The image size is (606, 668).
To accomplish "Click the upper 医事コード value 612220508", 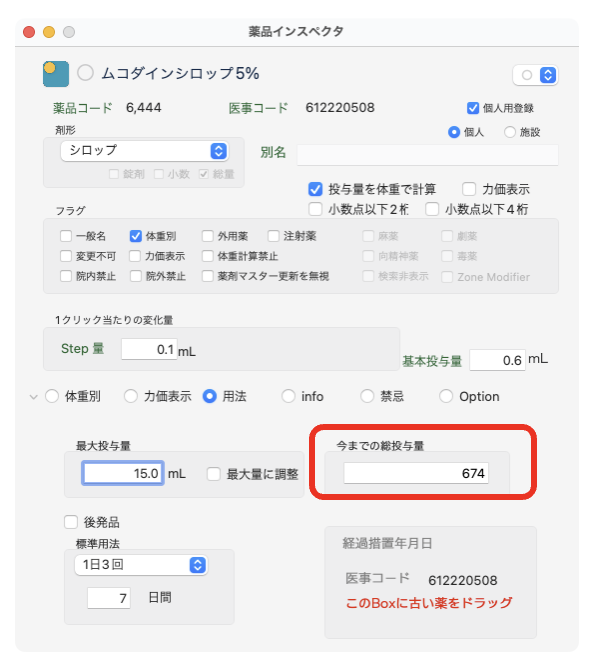I will pos(340,108).
